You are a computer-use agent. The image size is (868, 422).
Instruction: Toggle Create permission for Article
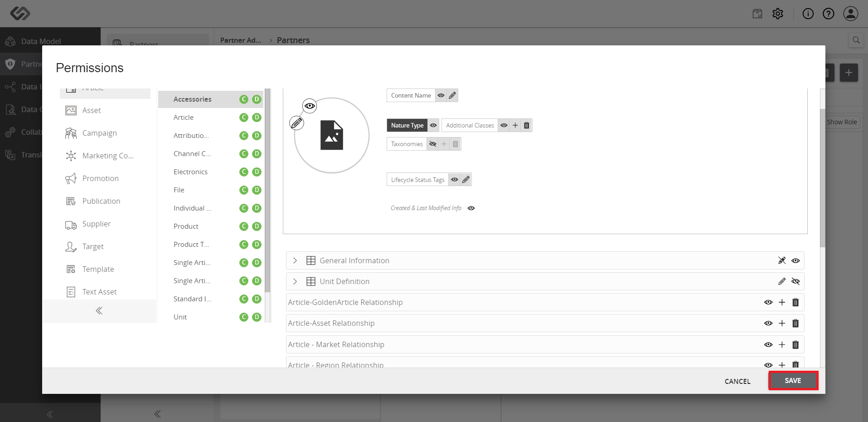click(x=244, y=117)
